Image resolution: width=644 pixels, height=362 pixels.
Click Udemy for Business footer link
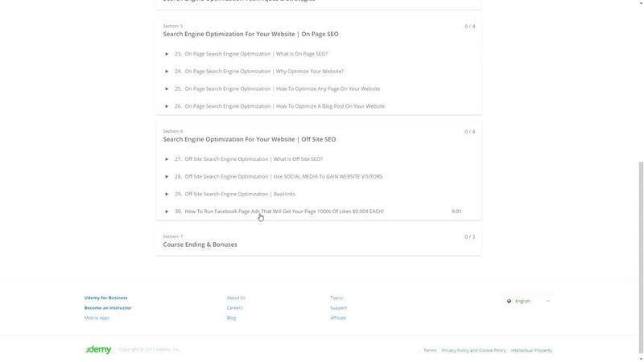[106, 298]
